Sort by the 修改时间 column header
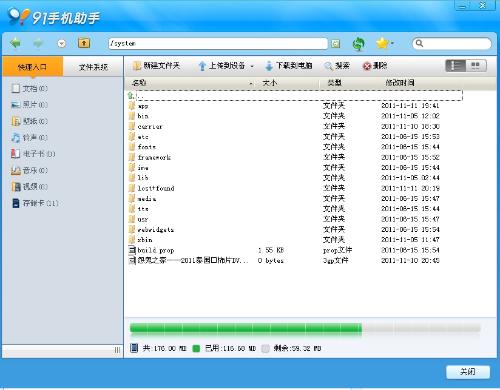The image size is (500, 390). [x=400, y=83]
